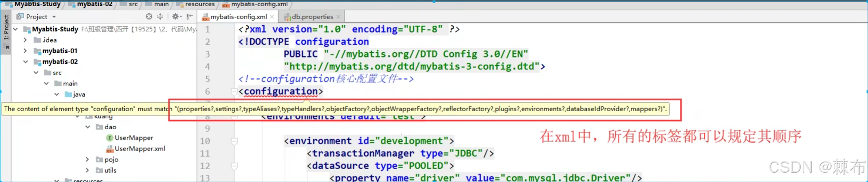This screenshot has height=182, width=868.
Task: Click src in the breadcrumb bar
Action: (x=133, y=4)
